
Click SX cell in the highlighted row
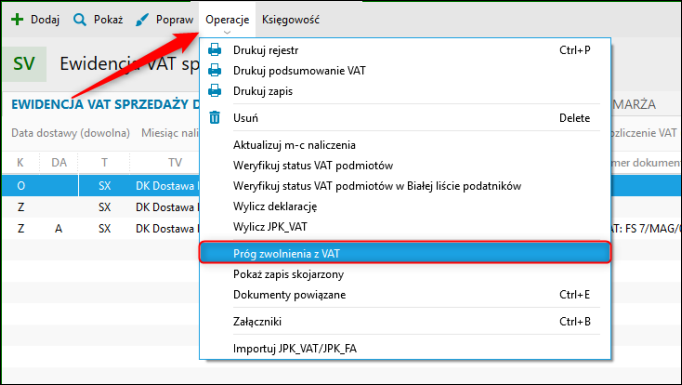(104, 186)
